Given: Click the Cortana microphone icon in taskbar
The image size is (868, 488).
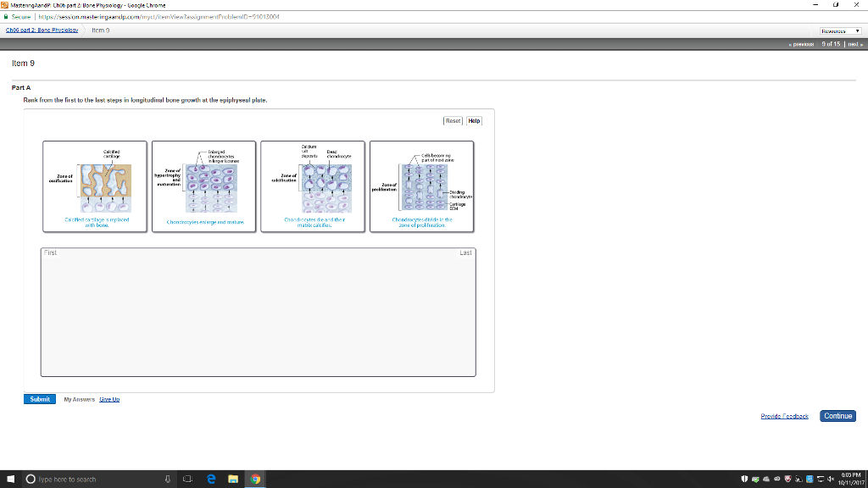Looking at the screenshot, I should click(x=168, y=479).
